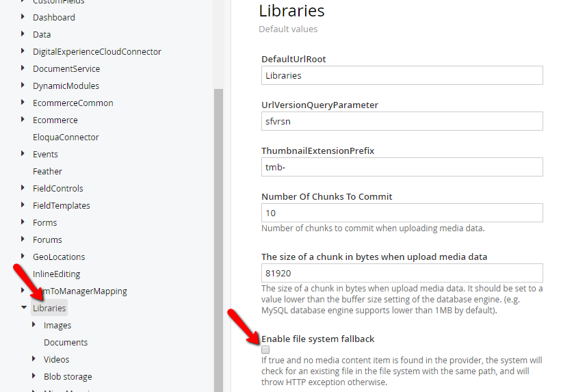Click the DefaultUrlRoot input field
561x392 pixels.
point(402,75)
